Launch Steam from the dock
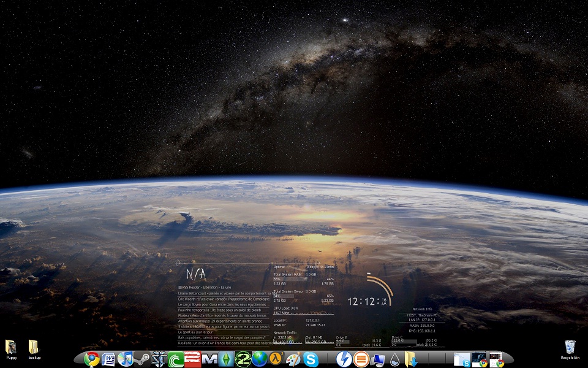The width and height of the screenshot is (588, 368). [141, 359]
